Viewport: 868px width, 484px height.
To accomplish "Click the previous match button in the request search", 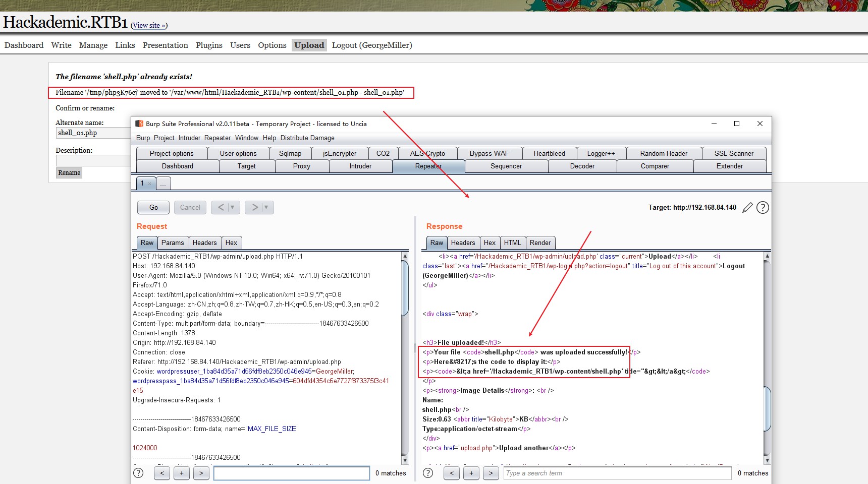I will pyautogui.click(x=162, y=473).
